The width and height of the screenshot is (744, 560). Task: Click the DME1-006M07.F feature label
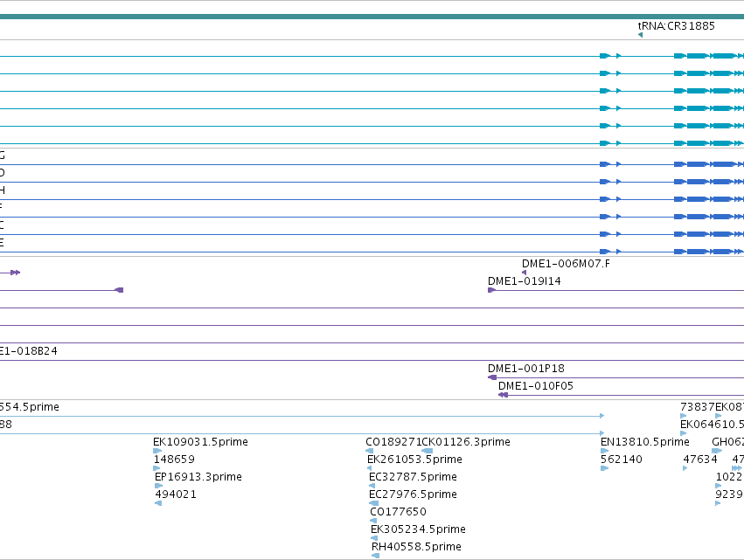566,264
